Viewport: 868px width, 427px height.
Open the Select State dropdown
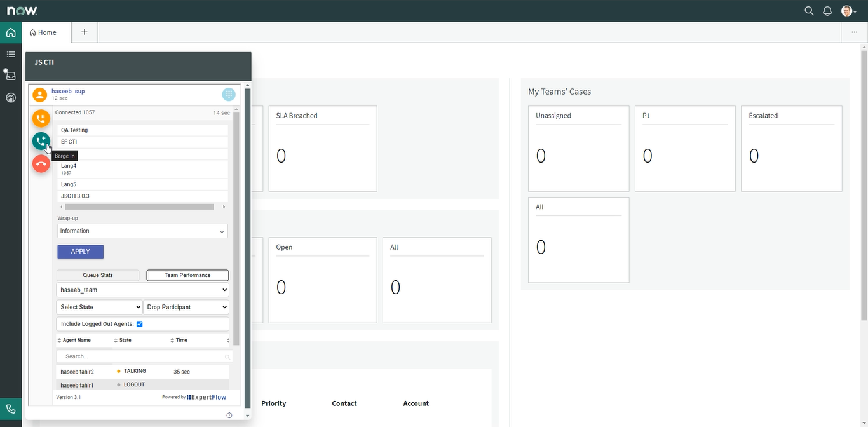(x=99, y=307)
